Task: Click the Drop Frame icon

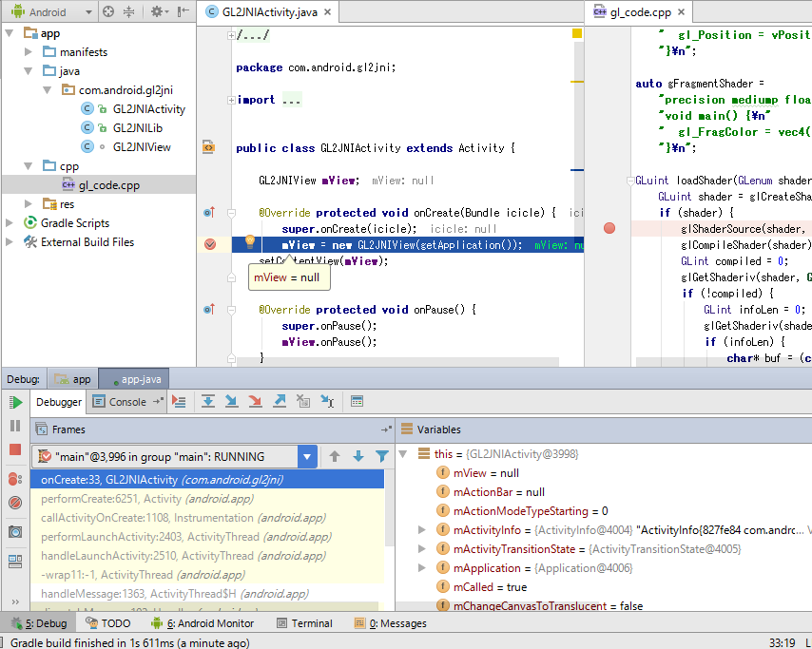Action: pos(303,402)
